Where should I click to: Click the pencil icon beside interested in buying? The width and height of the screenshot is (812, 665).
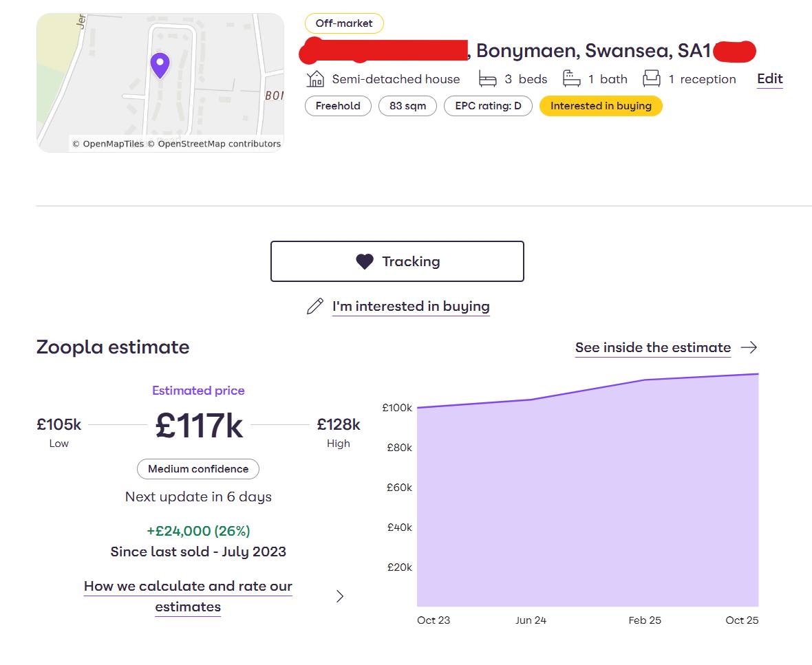315,307
